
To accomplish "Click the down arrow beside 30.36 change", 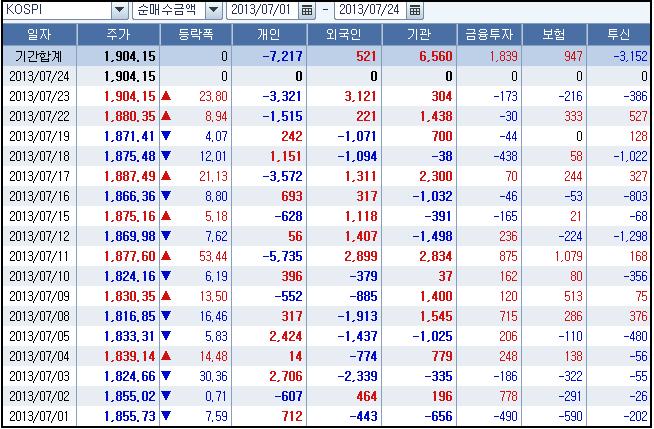I will coord(166,376).
